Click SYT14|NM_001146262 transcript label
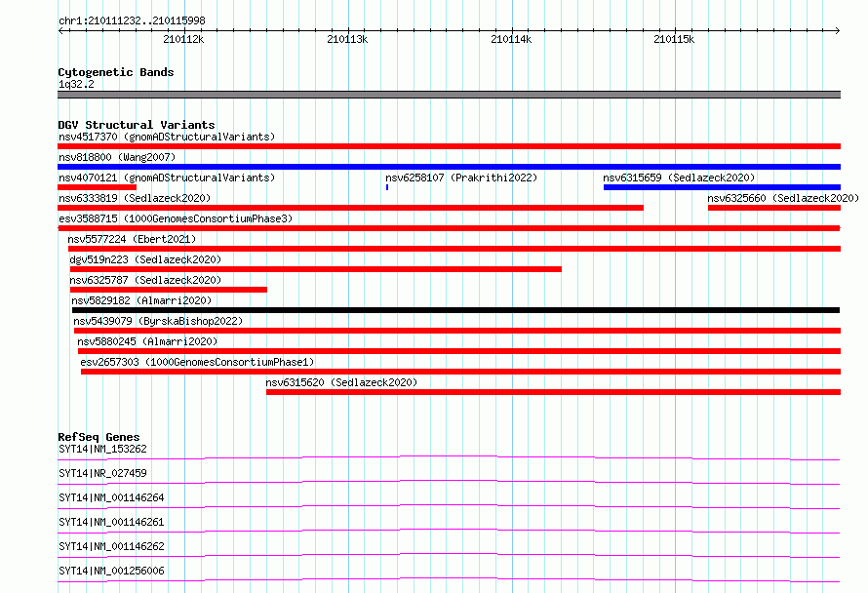Viewport: 868px width, 593px height. pyautogui.click(x=111, y=546)
